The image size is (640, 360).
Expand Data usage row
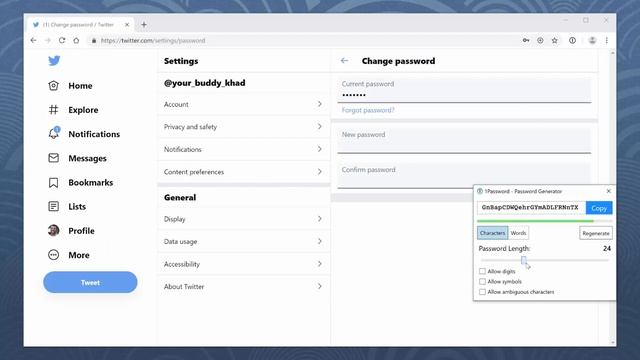(x=244, y=241)
